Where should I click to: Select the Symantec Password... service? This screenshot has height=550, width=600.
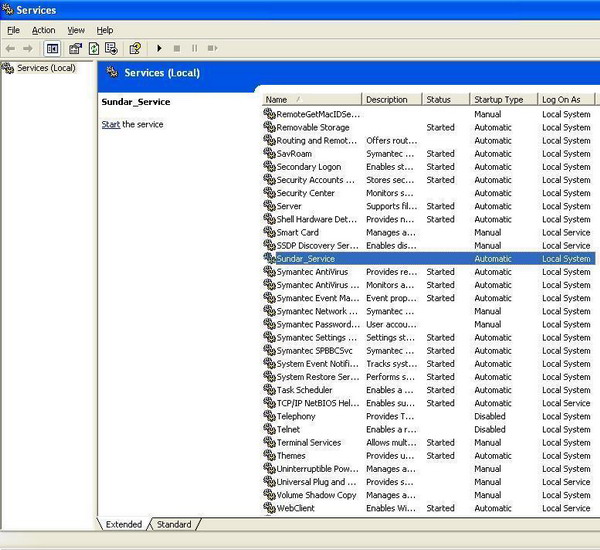(429, 324)
